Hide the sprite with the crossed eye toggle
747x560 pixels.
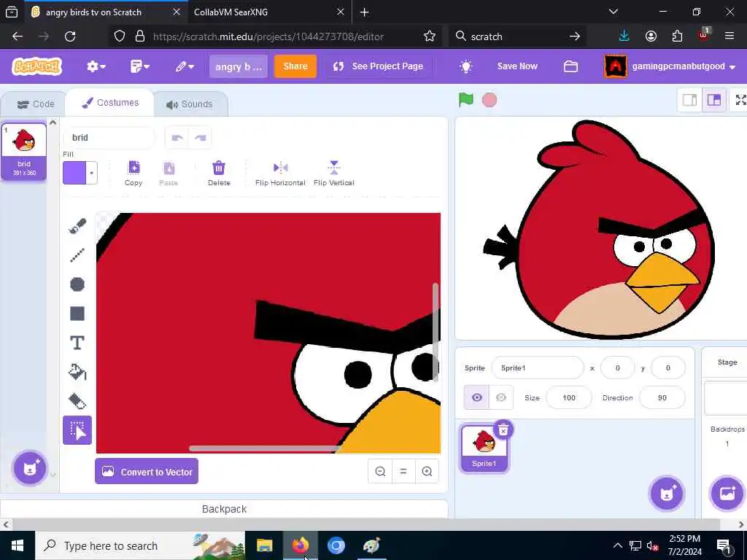pos(501,397)
